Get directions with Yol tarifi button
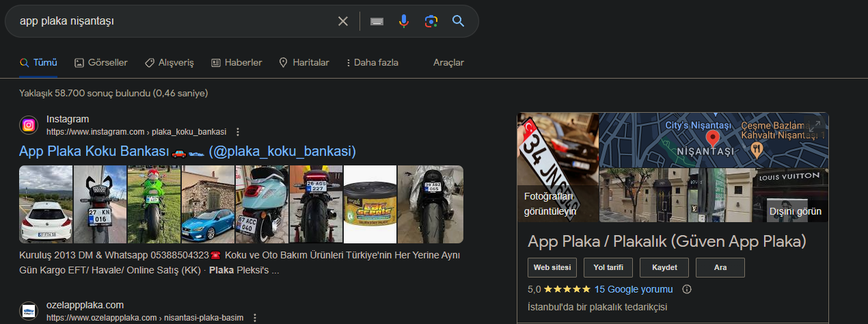868x324 pixels. 608,267
